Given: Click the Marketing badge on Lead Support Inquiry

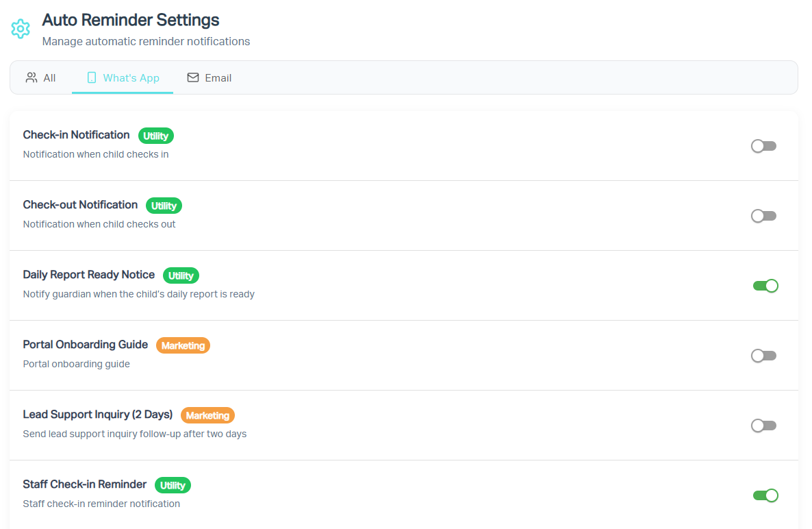Looking at the screenshot, I should (x=207, y=415).
